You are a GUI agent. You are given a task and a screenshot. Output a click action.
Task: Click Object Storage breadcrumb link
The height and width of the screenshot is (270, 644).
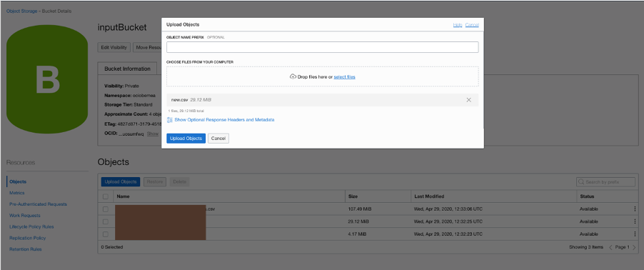click(22, 11)
